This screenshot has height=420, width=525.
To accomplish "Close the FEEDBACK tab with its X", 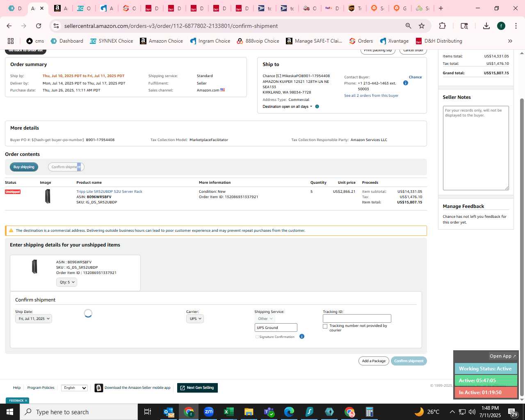I will pos(26,401).
